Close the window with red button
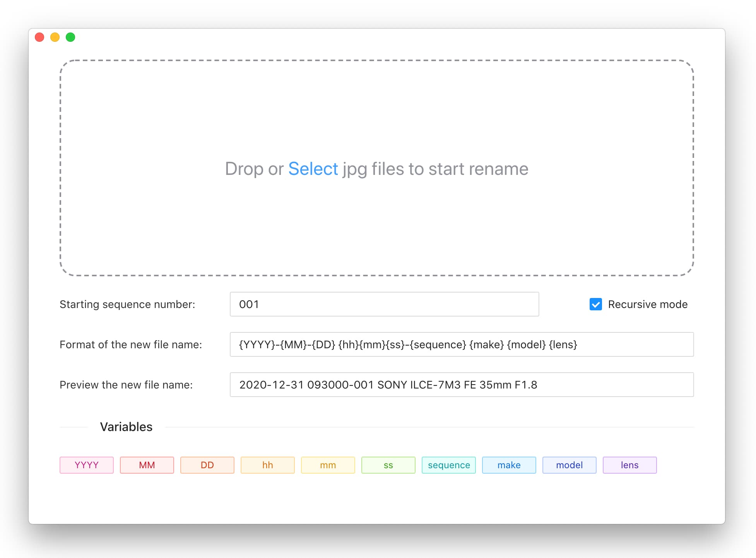The width and height of the screenshot is (756, 558). coord(39,37)
